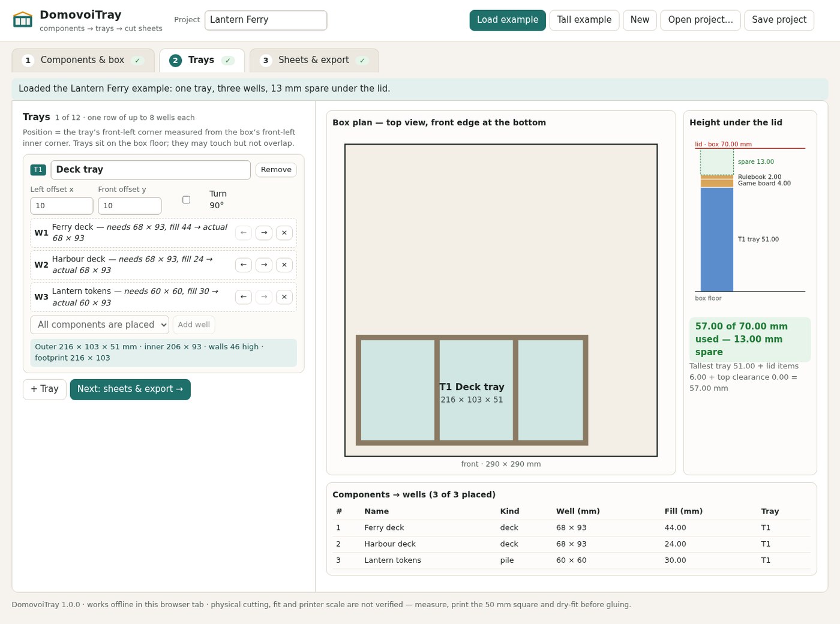
Task: Move Ferry deck well W1 right
Action: (264, 233)
